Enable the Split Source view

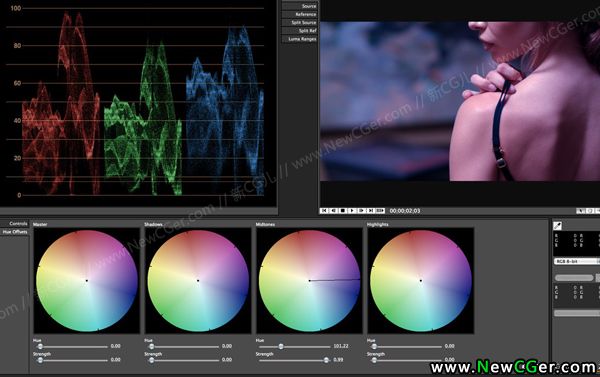(300, 23)
